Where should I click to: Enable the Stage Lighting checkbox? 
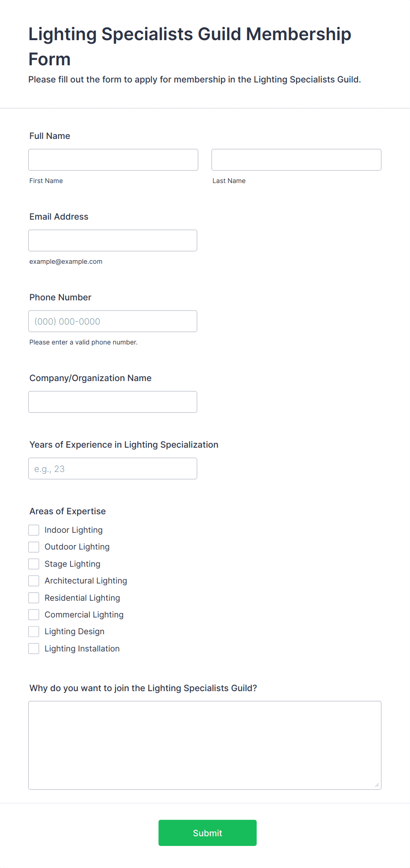click(34, 564)
